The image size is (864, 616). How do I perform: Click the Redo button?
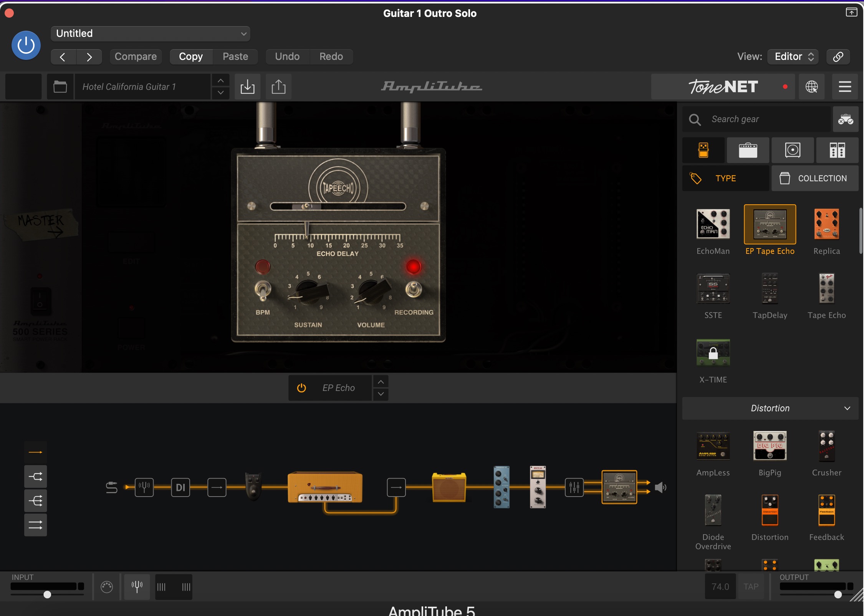[x=331, y=57]
